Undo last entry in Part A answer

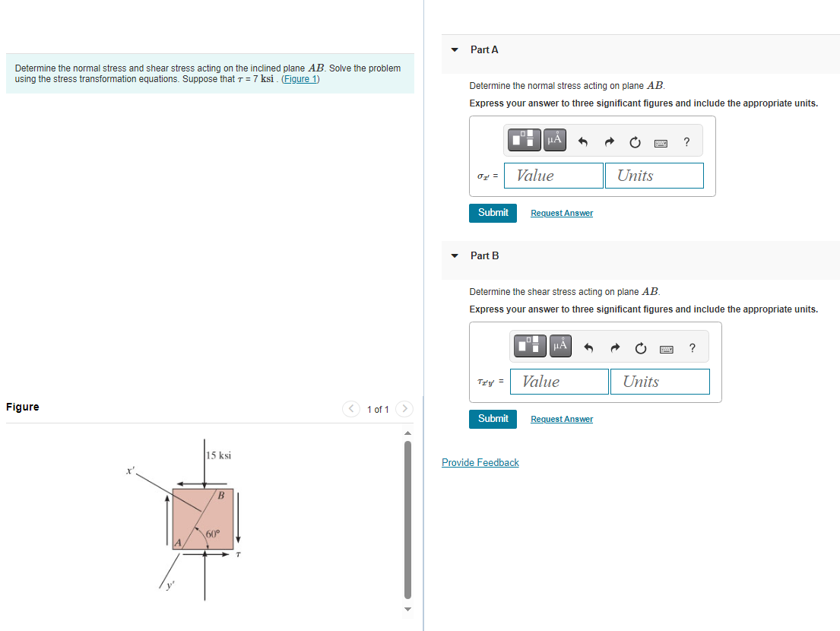583,142
